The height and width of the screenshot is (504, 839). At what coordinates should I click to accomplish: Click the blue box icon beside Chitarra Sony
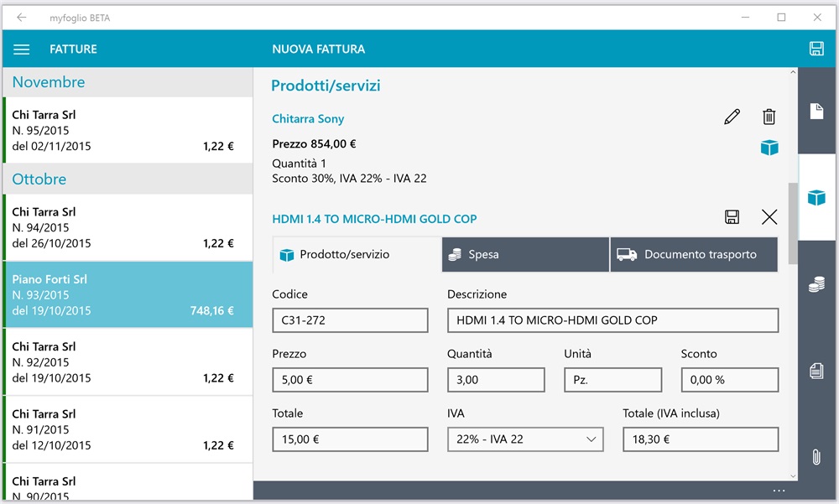[769, 147]
